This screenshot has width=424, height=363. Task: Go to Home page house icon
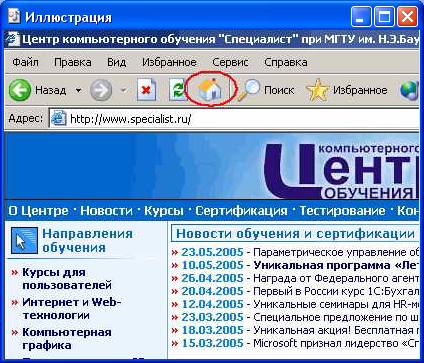[x=210, y=89]
